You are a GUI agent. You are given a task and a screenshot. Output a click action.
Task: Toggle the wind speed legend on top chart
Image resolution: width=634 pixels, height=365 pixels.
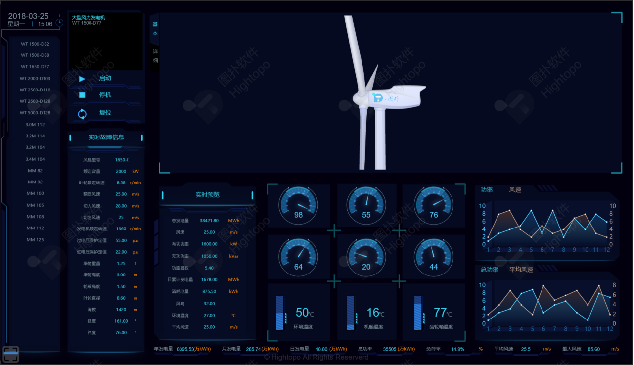click(x=515, y=190)
